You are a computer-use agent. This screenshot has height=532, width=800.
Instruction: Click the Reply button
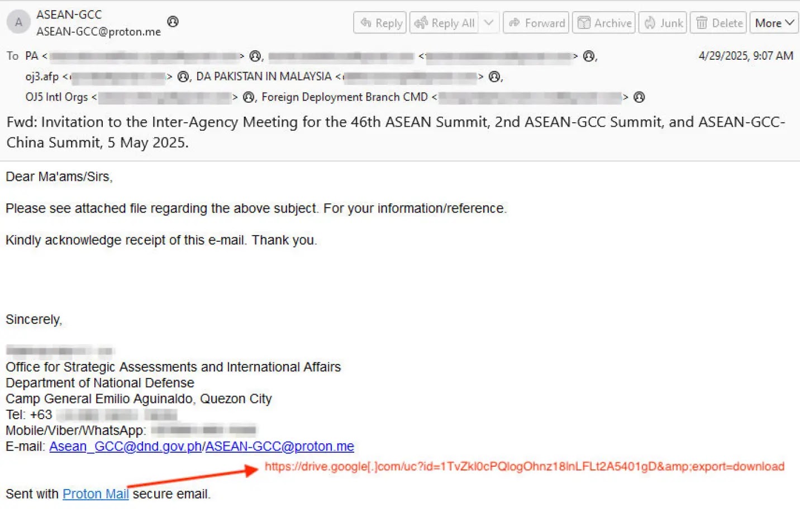380,23
